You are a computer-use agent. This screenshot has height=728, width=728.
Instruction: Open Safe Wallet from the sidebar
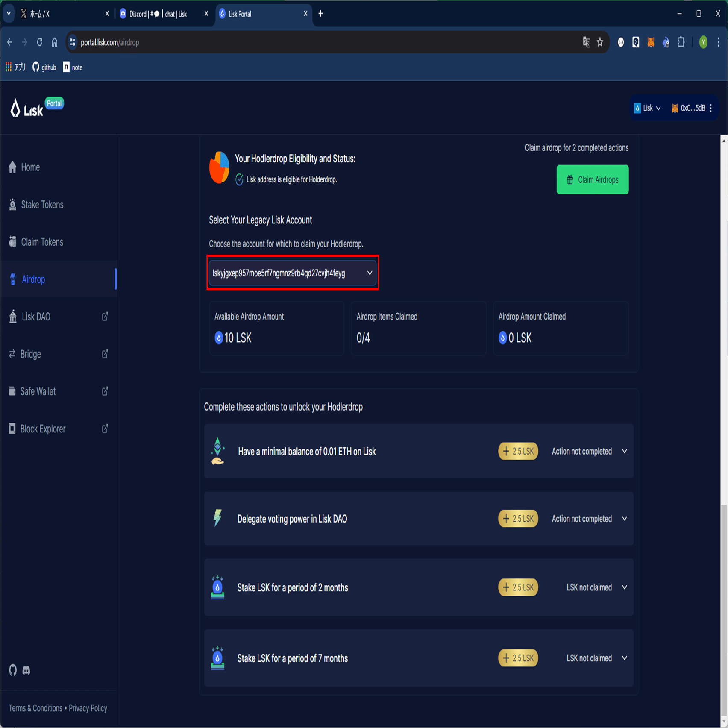(12, 391)
